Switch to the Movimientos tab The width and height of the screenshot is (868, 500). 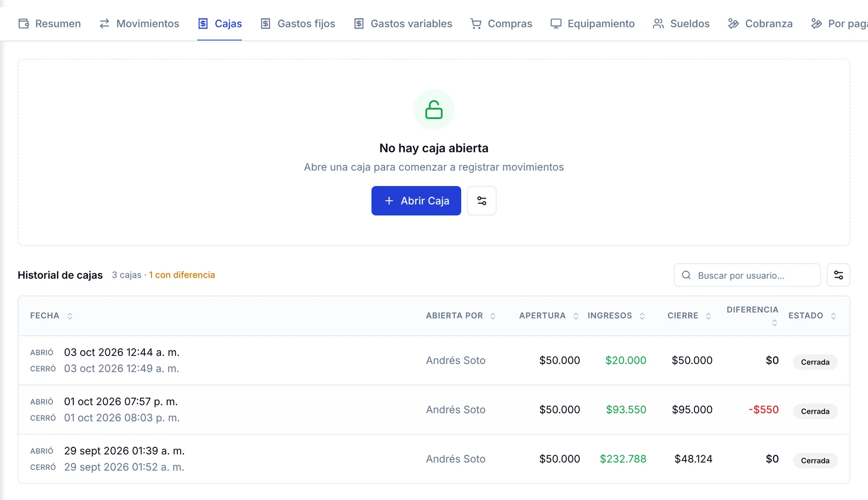139,23
